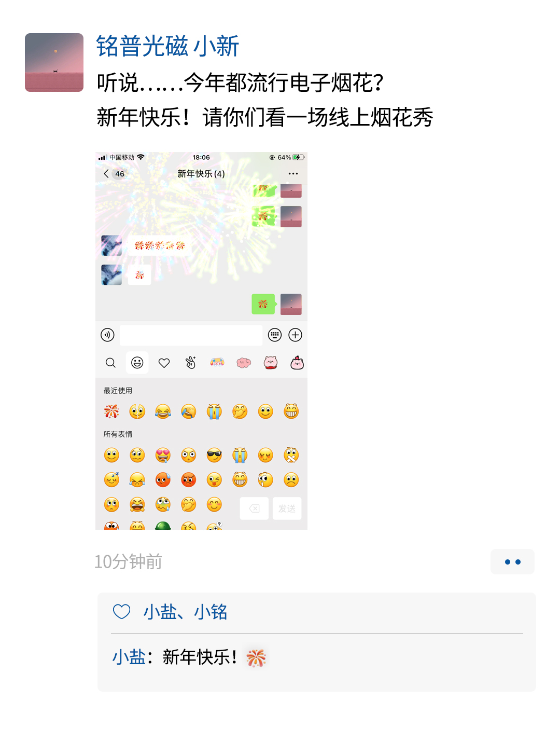Tap the back chevron next to 46

(x=106, y=174)
